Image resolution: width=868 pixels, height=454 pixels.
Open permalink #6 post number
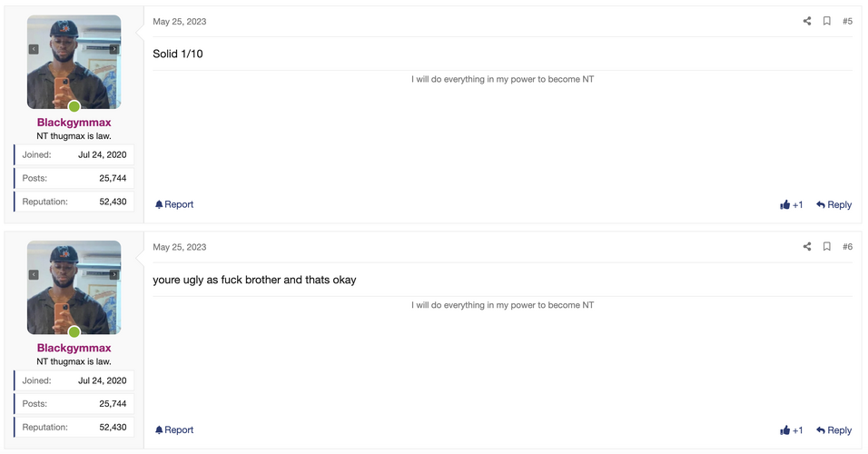847,246
